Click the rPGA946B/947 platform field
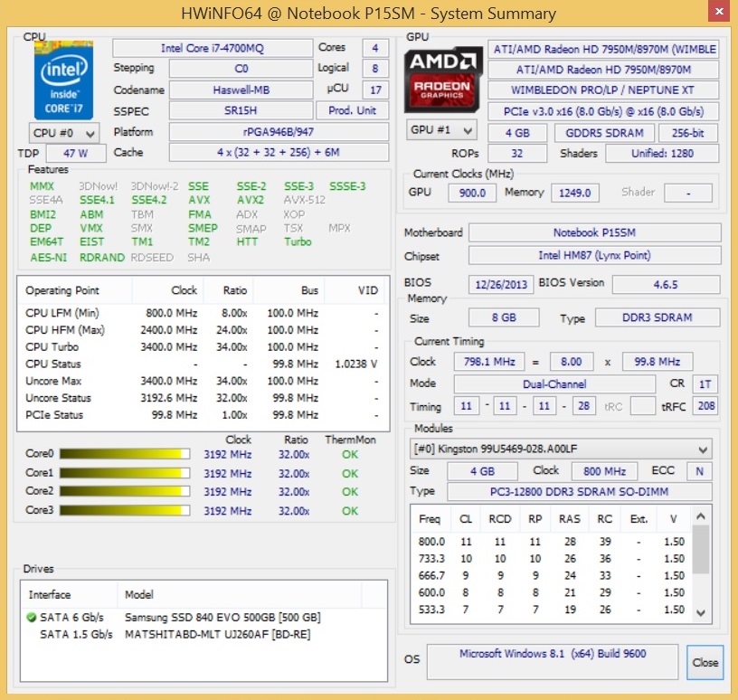738x700 pixels. coord(279,132)
